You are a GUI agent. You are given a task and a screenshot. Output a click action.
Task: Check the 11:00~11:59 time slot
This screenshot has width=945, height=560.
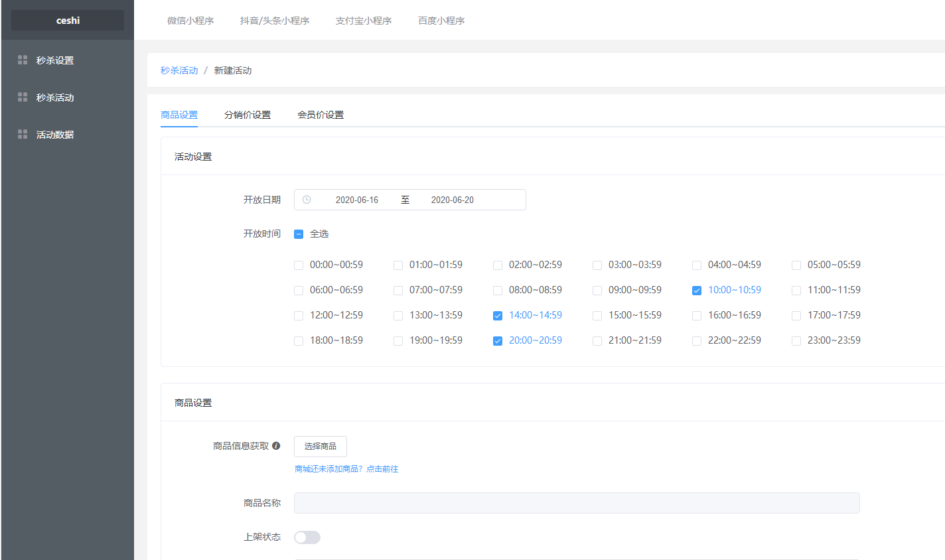pyautogui.click(x=796, y=291)
